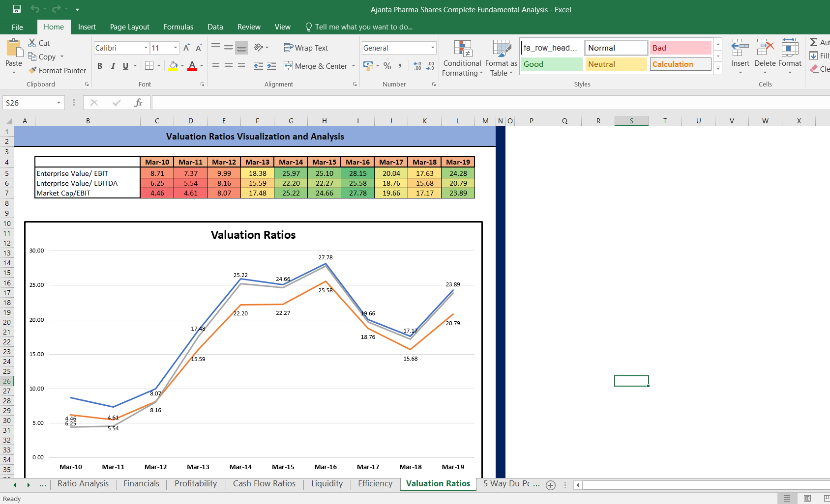The width and height of the screenshot is (830, 504).
Task: Apply the Good cell style
Action: (552, 64)
